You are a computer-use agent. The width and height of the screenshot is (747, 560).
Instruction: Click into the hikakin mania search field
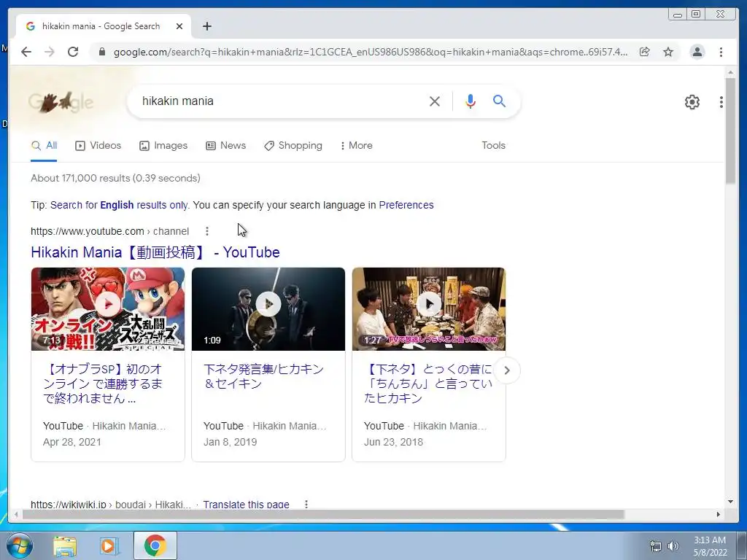[281, 101]
